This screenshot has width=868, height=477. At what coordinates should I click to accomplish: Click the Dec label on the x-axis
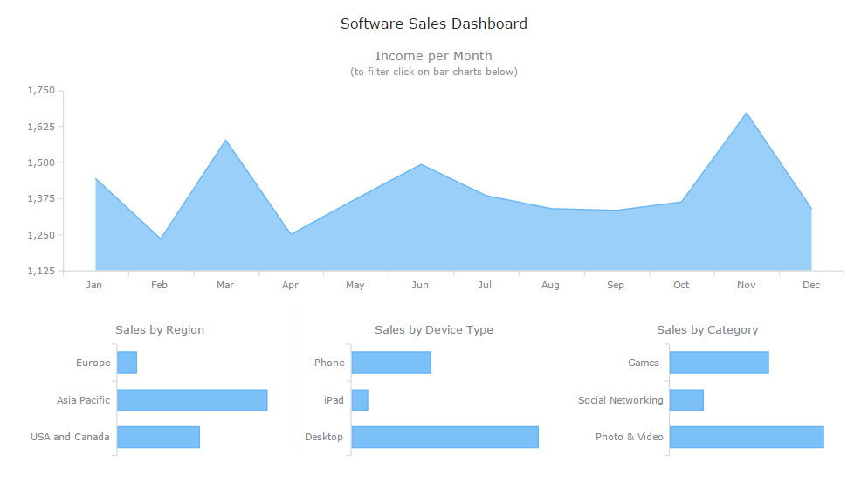click(811, 285)
